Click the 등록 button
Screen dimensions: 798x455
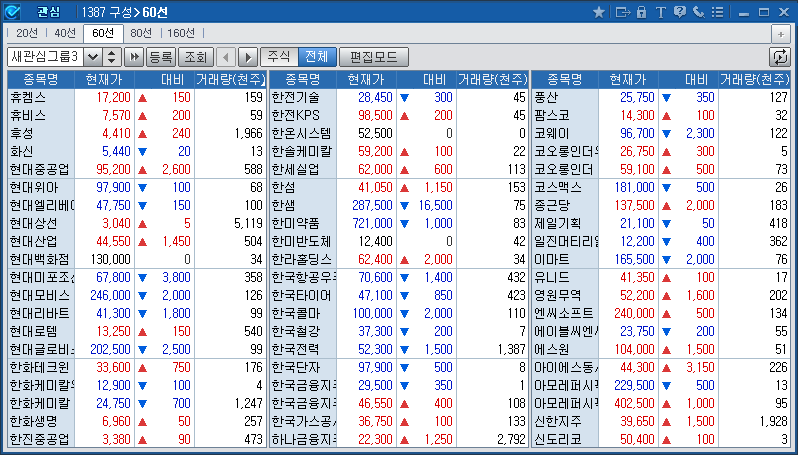coord(161,56)
